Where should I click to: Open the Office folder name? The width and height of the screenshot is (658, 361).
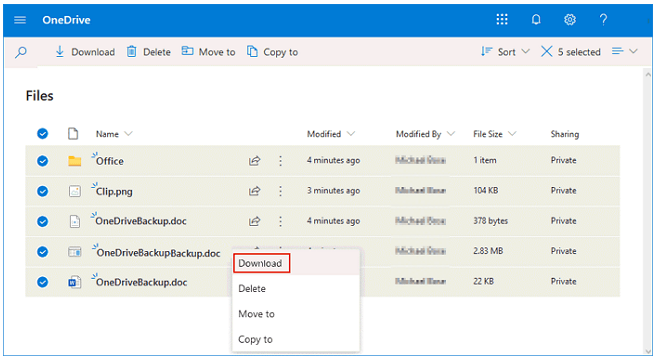110,161
